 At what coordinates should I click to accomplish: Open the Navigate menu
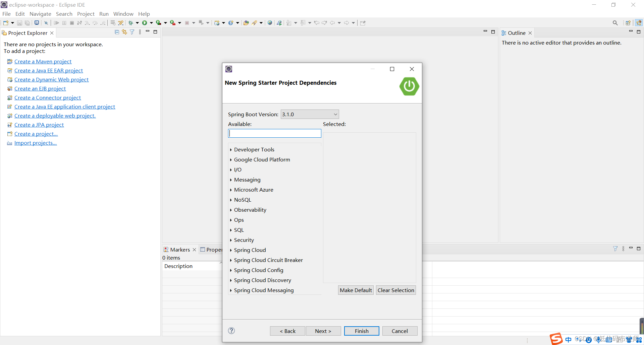[40, 14]
